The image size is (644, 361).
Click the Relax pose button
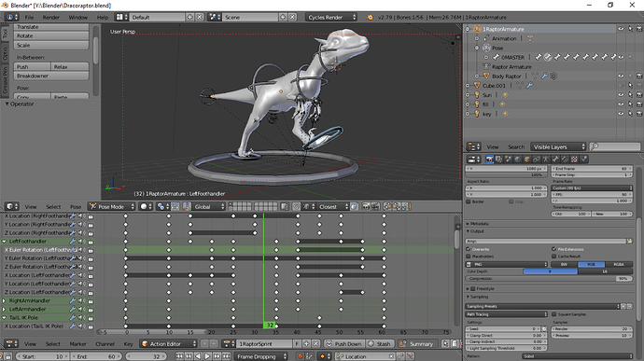coord(70,66)
